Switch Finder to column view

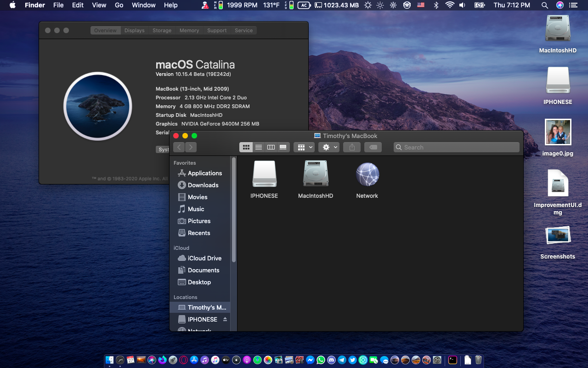(x=271, y=147)
